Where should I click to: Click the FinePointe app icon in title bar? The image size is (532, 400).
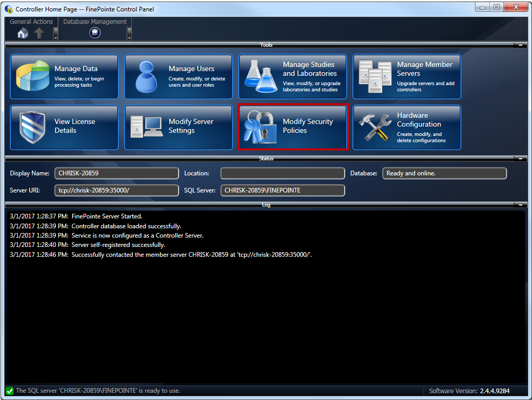[x=9, y=9]
